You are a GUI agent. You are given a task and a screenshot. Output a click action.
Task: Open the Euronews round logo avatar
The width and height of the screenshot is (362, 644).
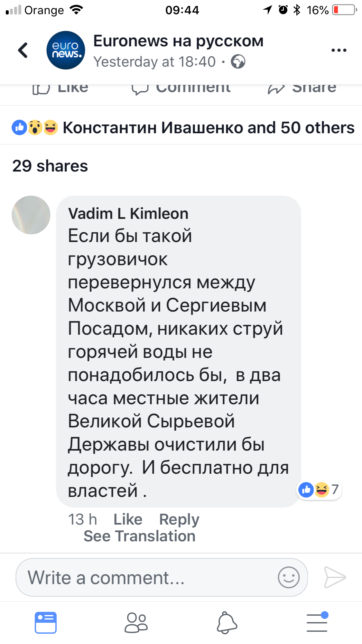click(x=66, y=50)
